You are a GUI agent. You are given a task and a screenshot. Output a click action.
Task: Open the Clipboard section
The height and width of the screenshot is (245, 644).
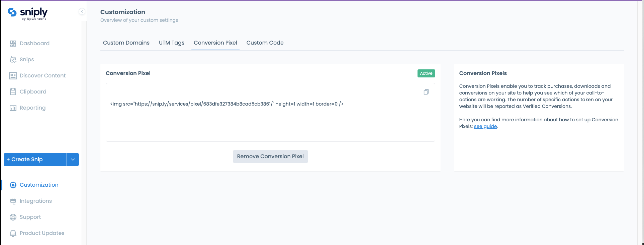tap(33, 91)
